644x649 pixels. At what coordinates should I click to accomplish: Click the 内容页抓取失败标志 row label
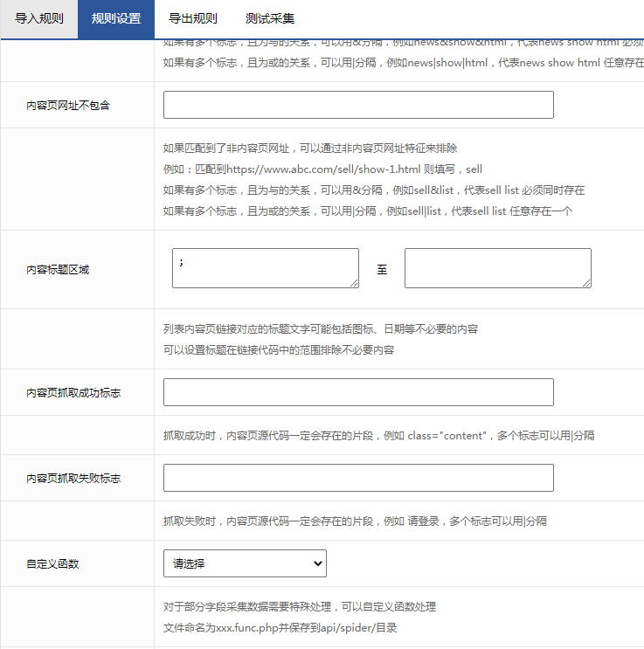(73, 479)
